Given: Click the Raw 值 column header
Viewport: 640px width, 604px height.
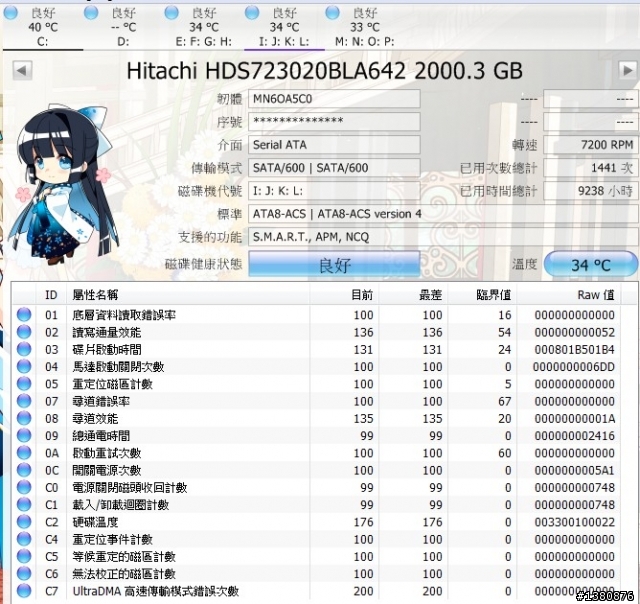Looking at the screenshot, I should tap(569, 295).
